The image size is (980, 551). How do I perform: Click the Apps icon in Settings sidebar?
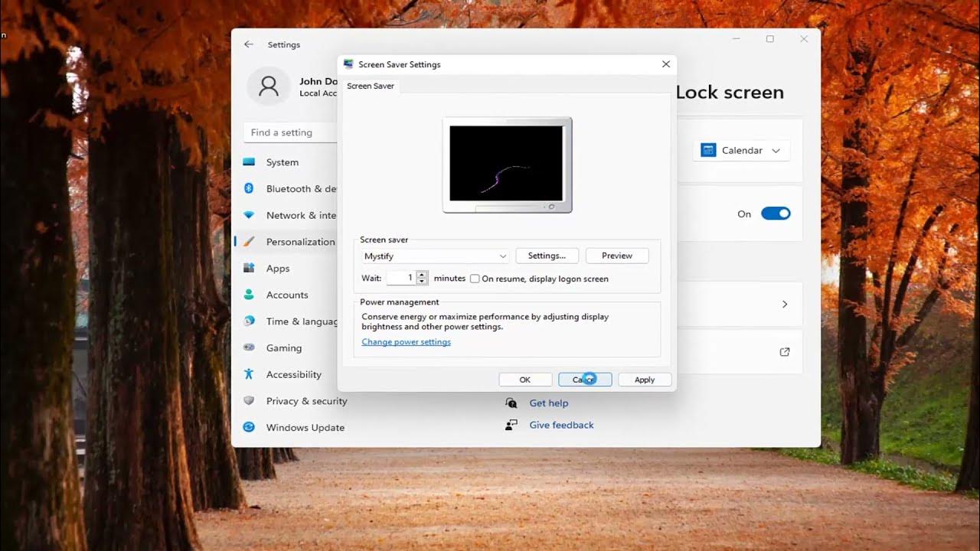pyautogui.click(x=249, y=268)
